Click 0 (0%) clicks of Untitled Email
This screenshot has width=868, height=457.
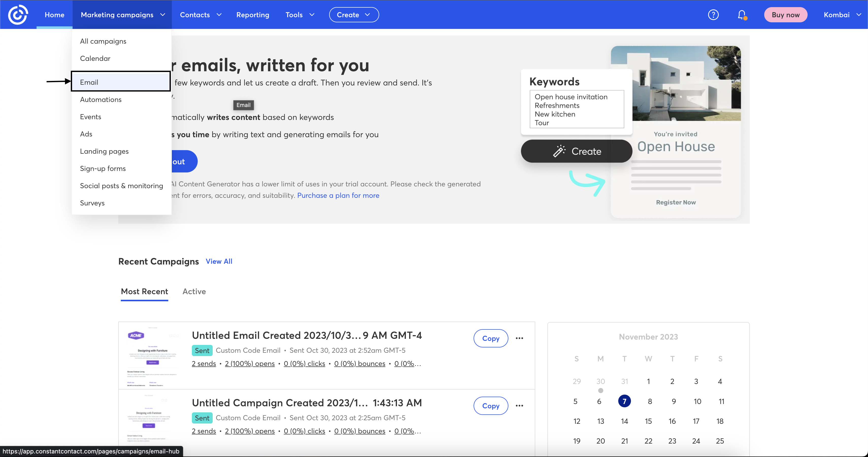point(304,364)
